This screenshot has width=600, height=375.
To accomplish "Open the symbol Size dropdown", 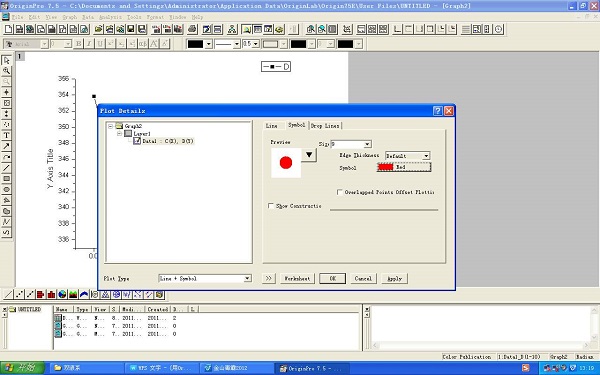I will 367,144.
